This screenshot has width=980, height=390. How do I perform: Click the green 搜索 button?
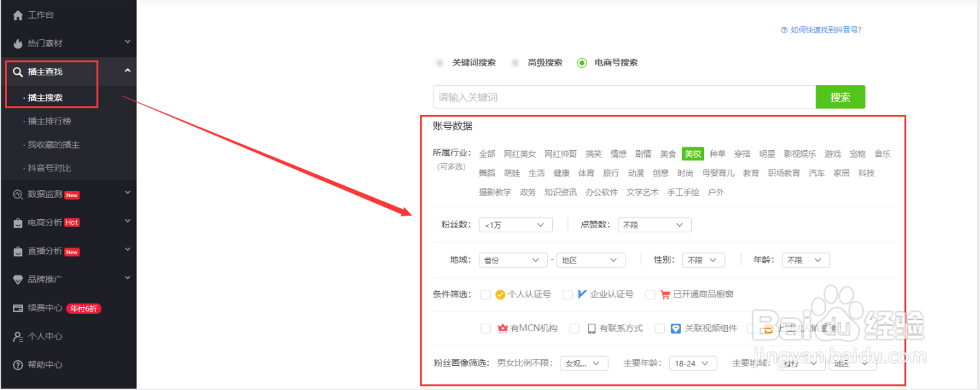(840, 98)
